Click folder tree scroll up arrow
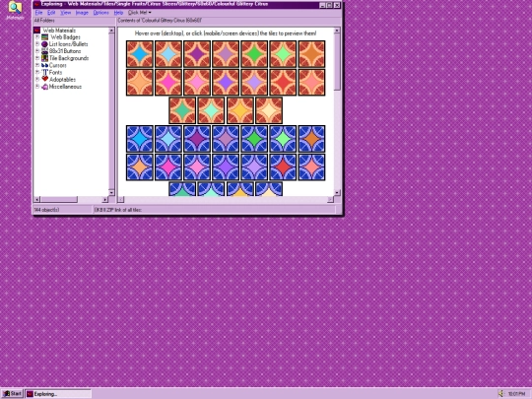 (111, 31)
